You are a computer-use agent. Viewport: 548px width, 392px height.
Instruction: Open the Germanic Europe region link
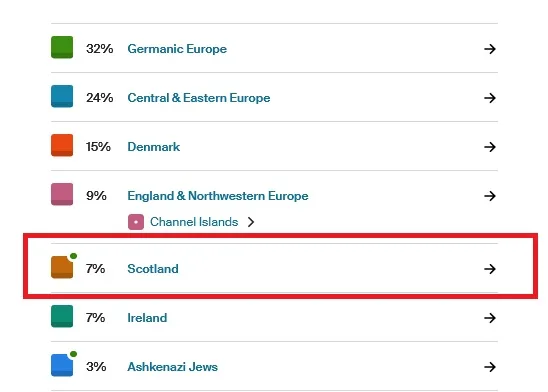click(177, 49)
